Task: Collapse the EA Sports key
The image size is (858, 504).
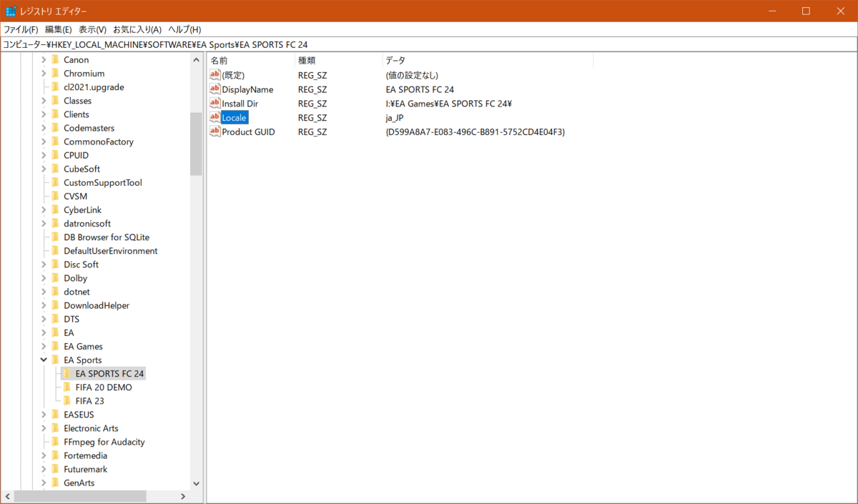Action: pos(44,360)
